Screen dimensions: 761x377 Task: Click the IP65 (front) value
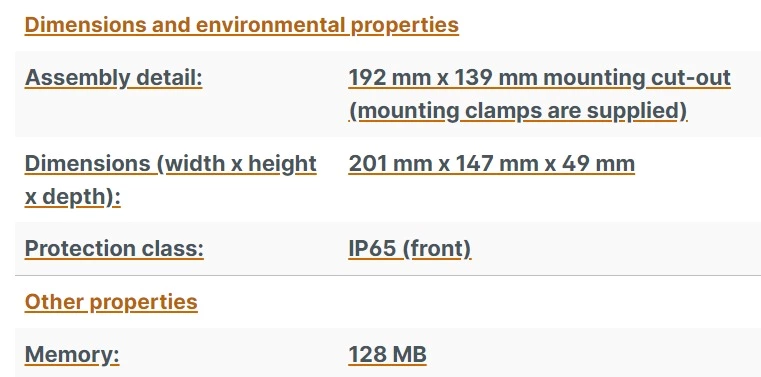[410, 249]
